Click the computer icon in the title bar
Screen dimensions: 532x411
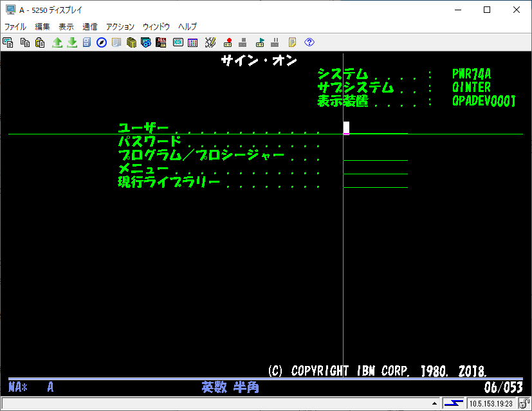pyautogui.click(x=10, y=10)
